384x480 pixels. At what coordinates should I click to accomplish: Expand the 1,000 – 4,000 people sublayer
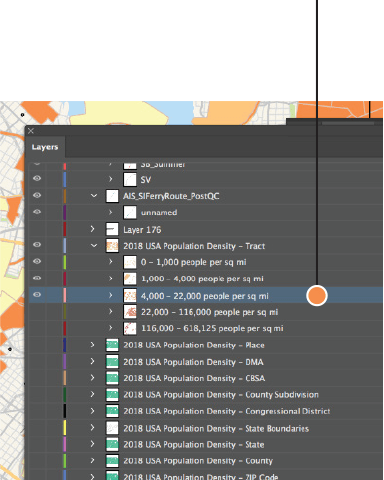pos(111,278)
